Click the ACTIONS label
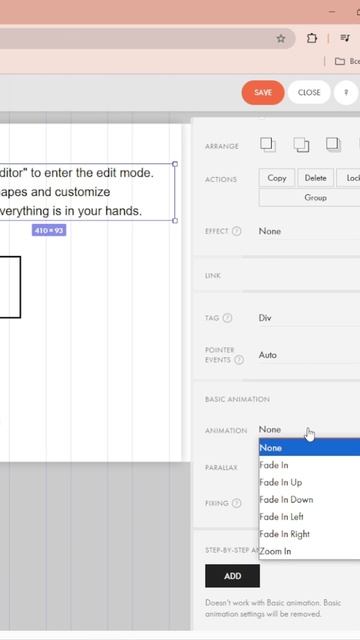The image size is (360, 640). (220, 180)
